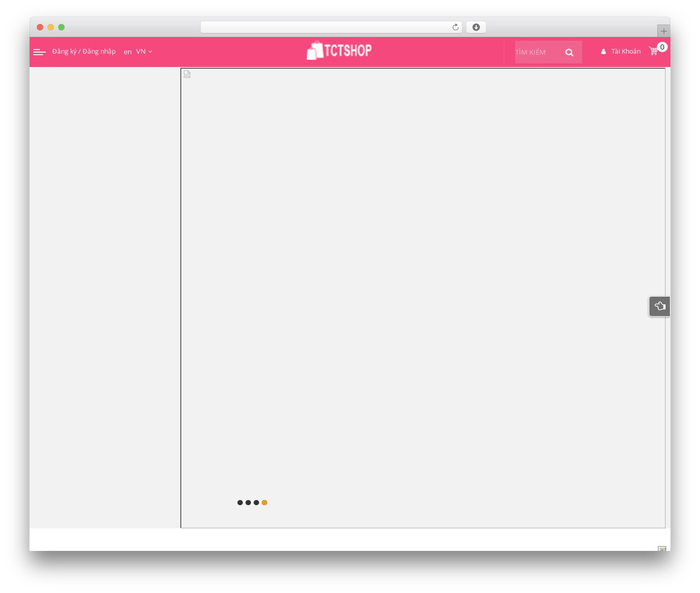This screenshot has width=700, height=593.
Task: Click the browser download button
Action: tap(476, 27)
